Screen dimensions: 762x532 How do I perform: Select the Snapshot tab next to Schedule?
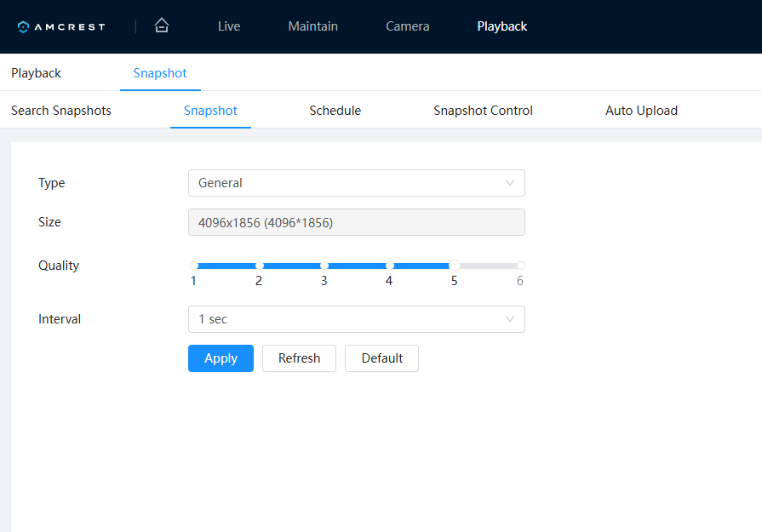(210, 111)
